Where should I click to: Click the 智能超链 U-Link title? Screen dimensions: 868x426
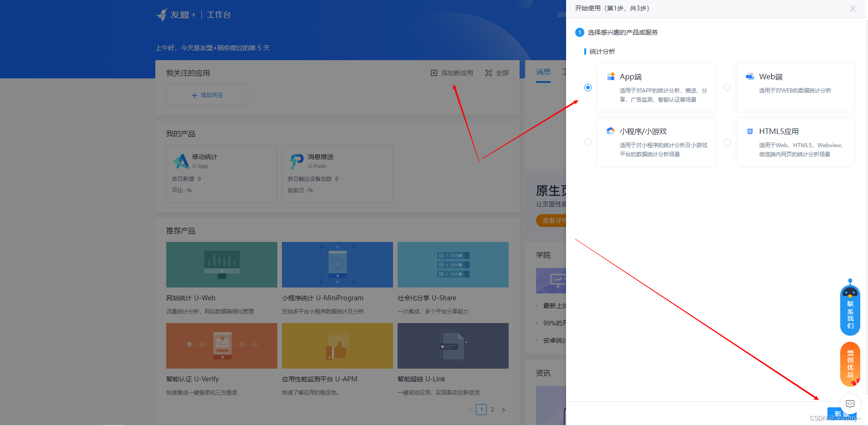pos(421,379)
